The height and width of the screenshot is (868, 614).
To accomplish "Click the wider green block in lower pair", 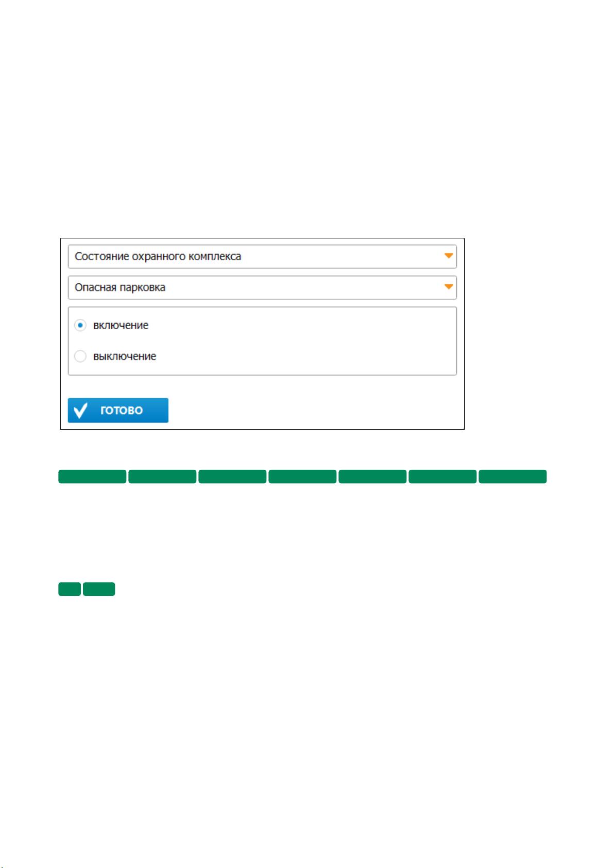I will coord(99,589).
